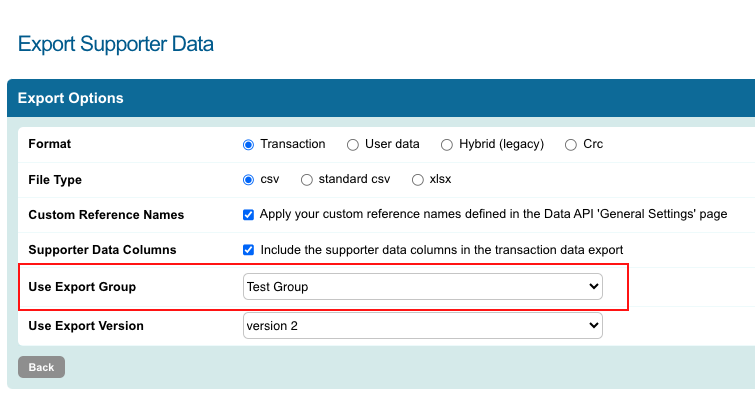The width and height of the screenshot is (755, 405).
Task: Select csv as the file type
Action: click(x=249, y=180)
